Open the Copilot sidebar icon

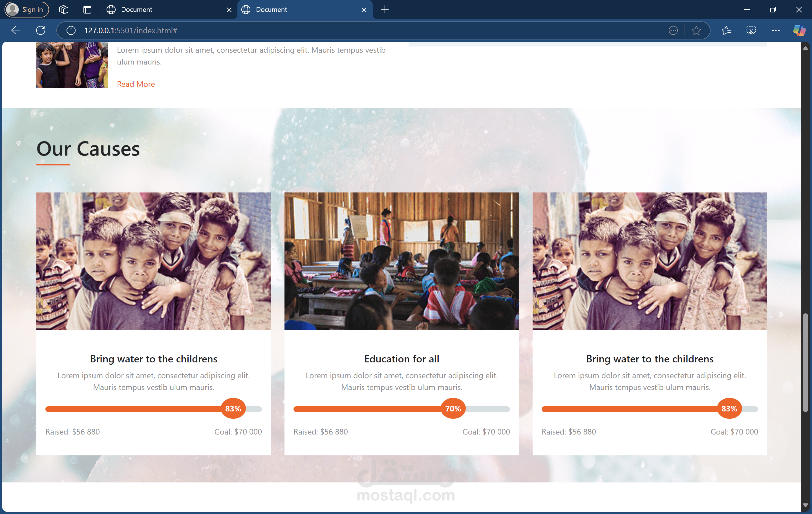pyautogui.click(x=799, y=30)
